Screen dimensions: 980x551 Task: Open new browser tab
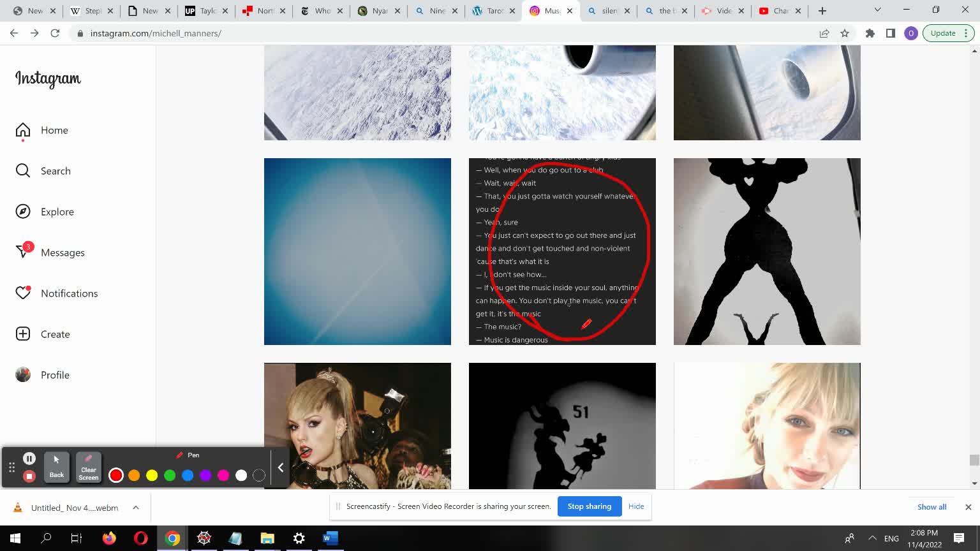point(822,11)
